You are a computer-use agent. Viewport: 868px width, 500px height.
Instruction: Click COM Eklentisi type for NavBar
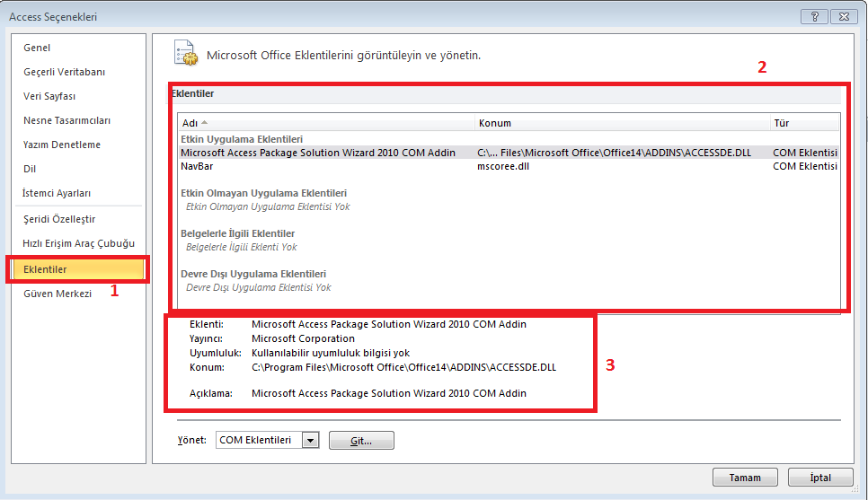[x=805, y=166]
